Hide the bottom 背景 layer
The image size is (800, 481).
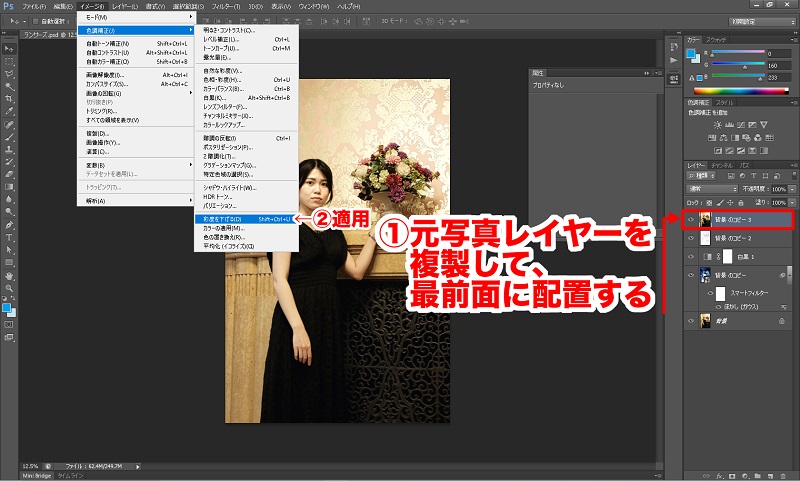tap(691, 321)
